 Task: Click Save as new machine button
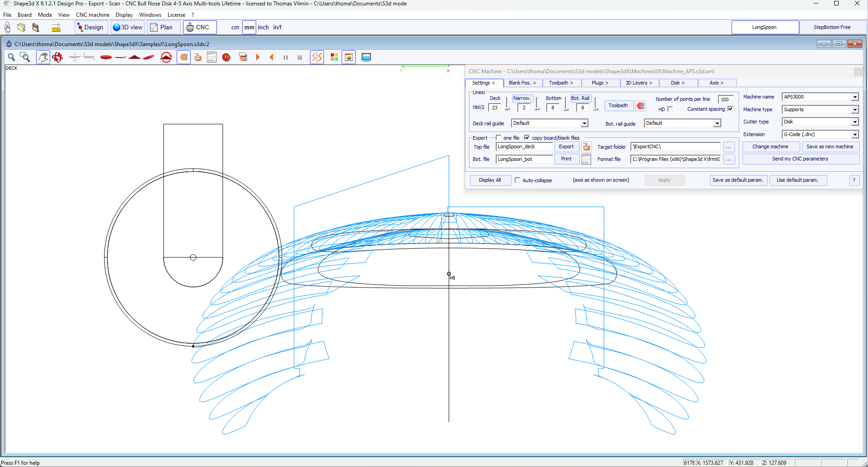[x=830, y=147]
